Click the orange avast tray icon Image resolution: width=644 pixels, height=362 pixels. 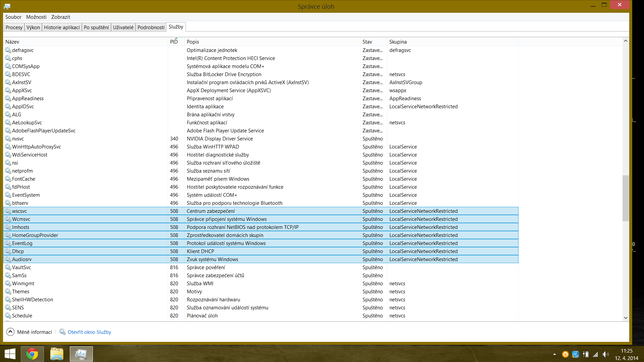565,354
